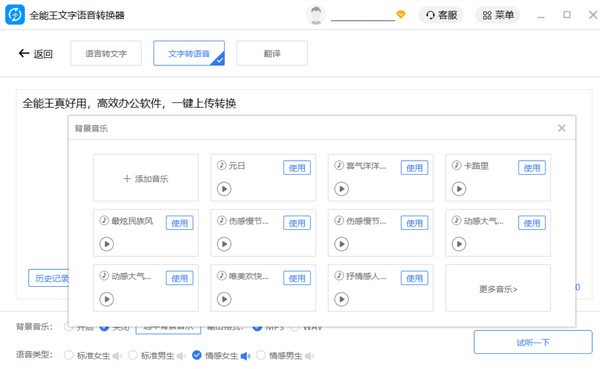Use the 喜气洋洋 track

point(414,168)
